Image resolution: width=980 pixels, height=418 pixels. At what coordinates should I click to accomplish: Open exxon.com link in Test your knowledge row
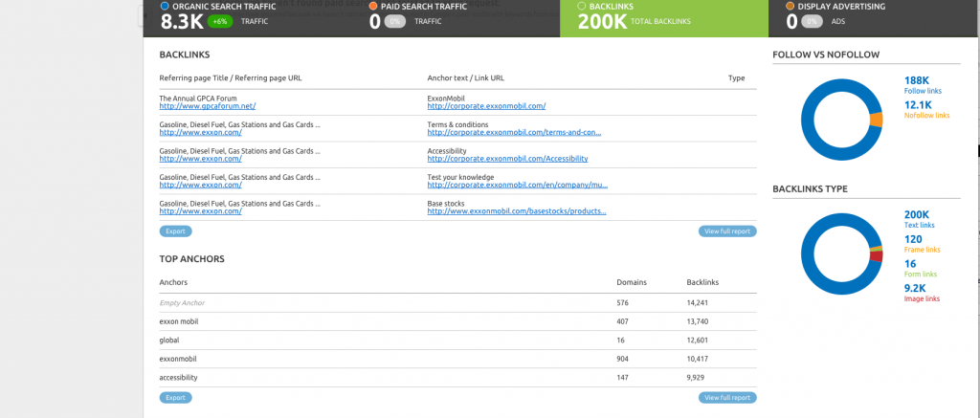(x=201, y=185)
